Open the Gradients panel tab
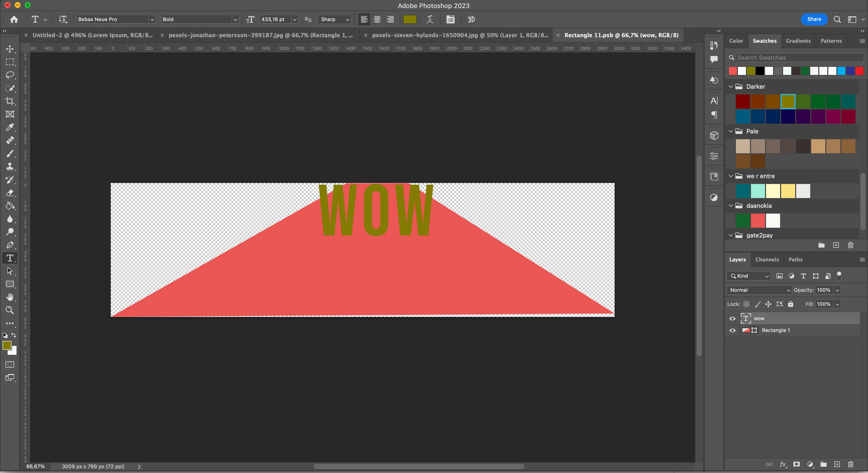The image size is (868, 473). point(798,41)
